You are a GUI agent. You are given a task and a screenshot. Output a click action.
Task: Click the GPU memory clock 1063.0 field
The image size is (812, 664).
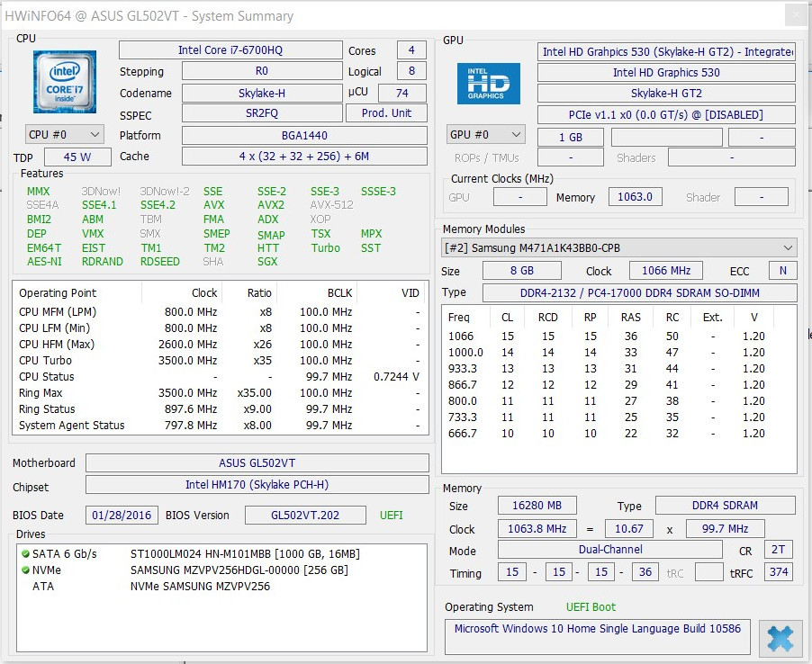click(x=635, y=197)
